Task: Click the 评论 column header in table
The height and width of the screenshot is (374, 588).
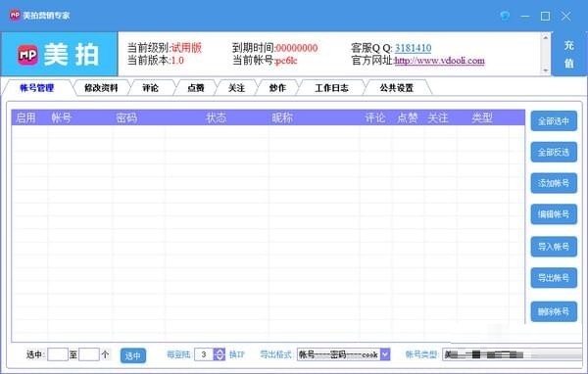Action: (375, 117)
